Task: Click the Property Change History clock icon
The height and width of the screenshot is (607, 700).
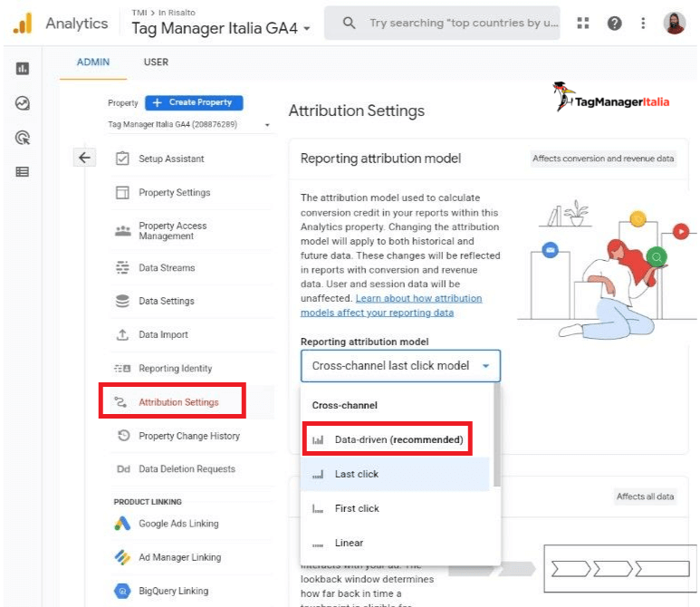Action: point(124,436)
